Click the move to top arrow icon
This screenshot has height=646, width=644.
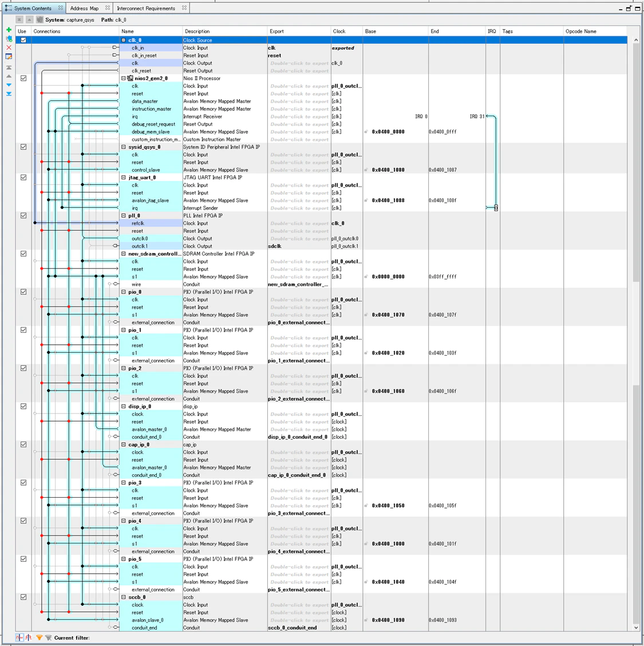(x=9, y=67)
